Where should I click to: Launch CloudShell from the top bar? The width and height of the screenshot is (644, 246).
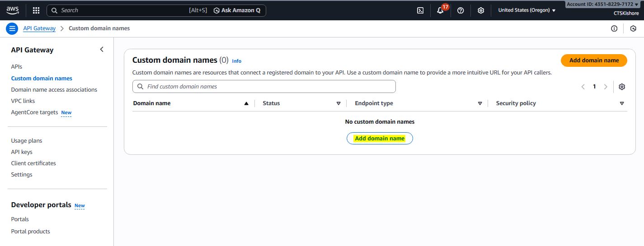tap(420, 10)
